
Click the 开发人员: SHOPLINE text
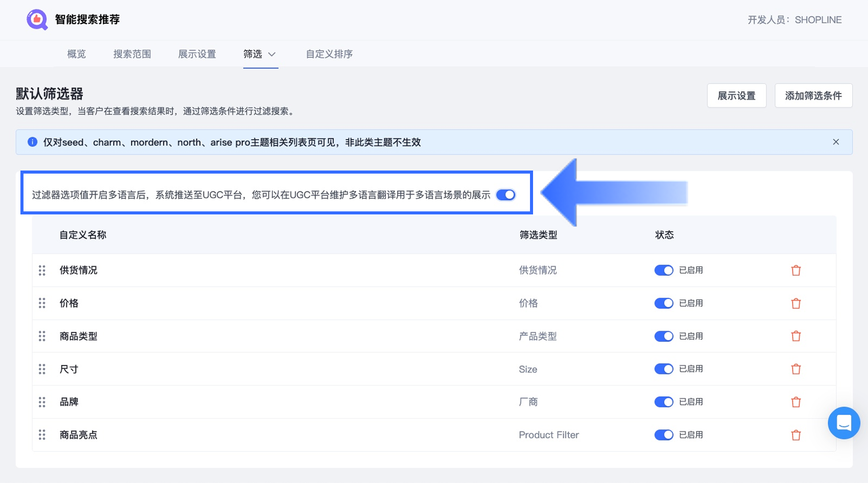(x=794, y=20)
